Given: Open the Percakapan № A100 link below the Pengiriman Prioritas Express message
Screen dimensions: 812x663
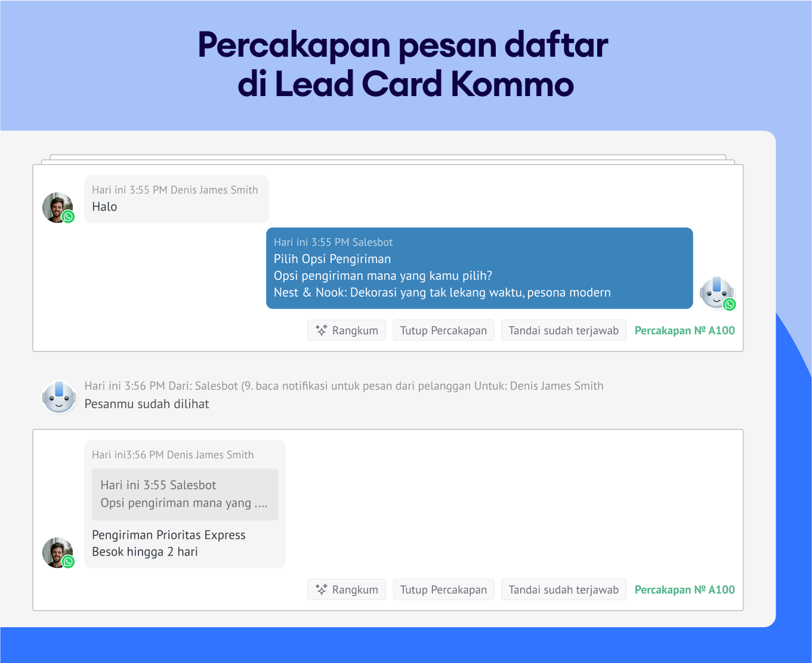Looking at the screenshot, I should pyautogui.click(x=685, y=590).
